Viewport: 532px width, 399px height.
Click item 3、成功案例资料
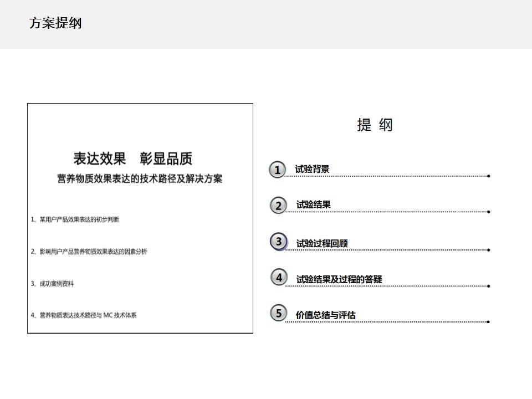click(52, 284)
